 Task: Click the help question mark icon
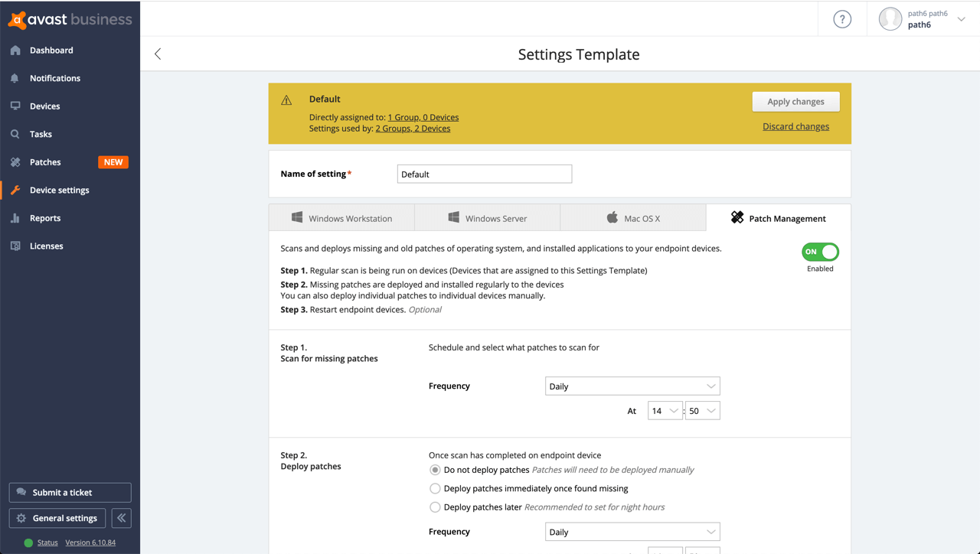(x=842, y=19)
